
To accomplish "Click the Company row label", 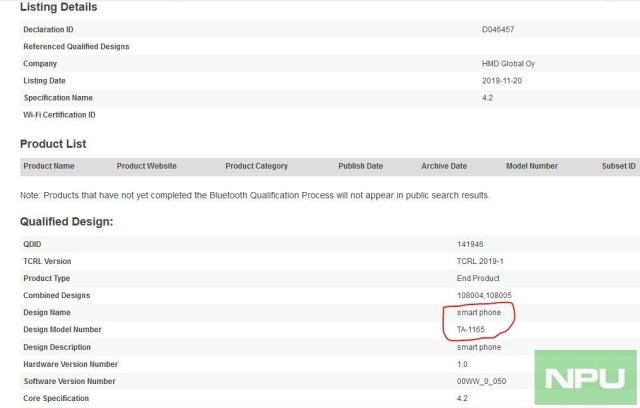I will pos(40,64).
